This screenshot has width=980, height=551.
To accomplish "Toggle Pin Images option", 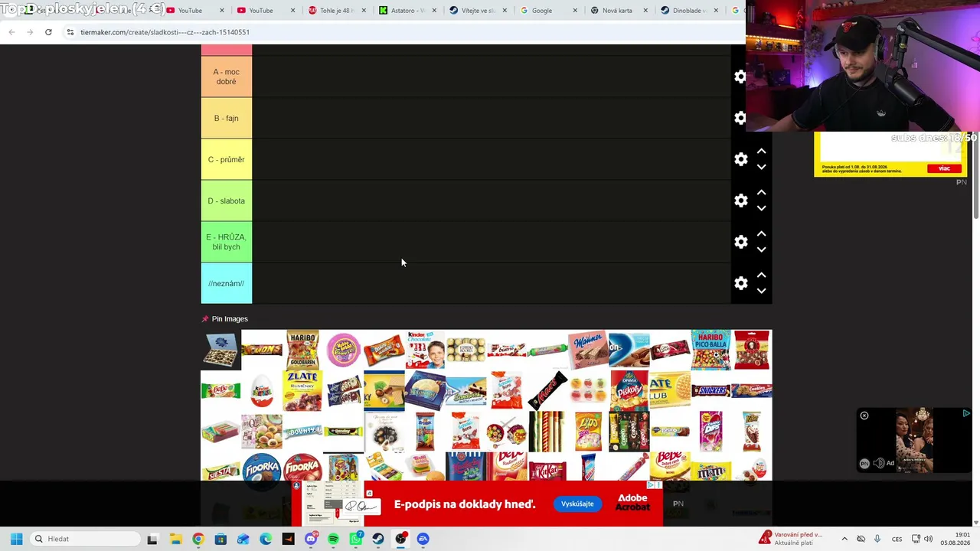I will tap(225, 319).
